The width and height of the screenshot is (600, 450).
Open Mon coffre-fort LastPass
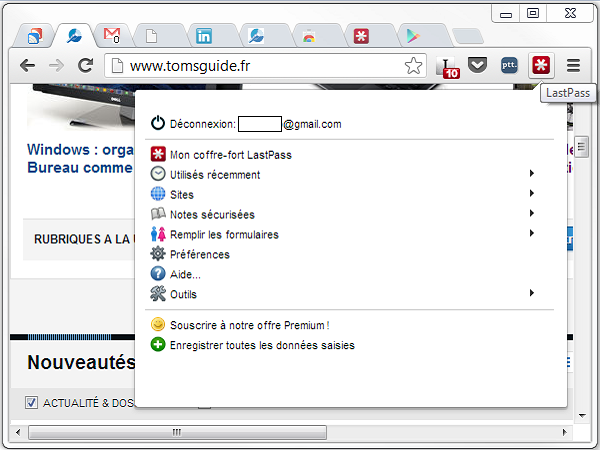[231, 155]
